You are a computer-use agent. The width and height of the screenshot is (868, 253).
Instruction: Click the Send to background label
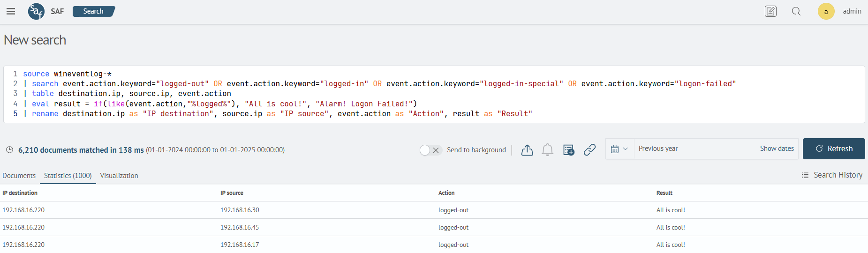point(476,150)
